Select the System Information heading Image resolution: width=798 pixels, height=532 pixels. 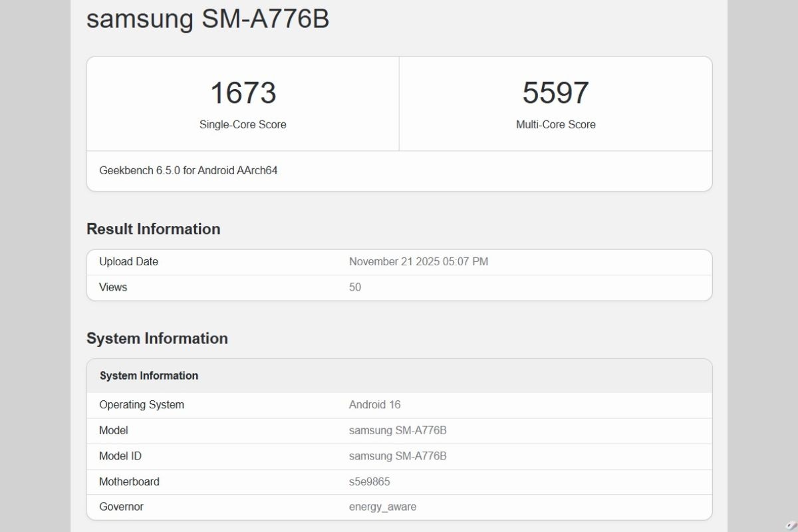(156, 338)
